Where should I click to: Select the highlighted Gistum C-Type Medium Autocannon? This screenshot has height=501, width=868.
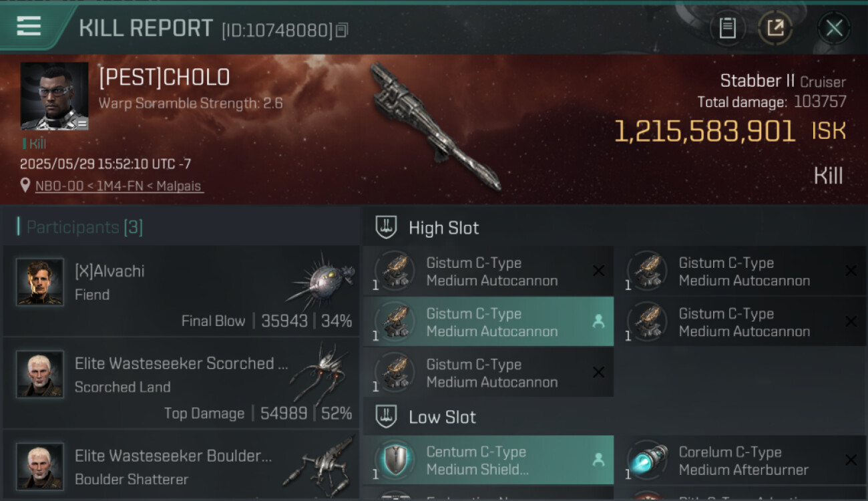click(488, 322)
